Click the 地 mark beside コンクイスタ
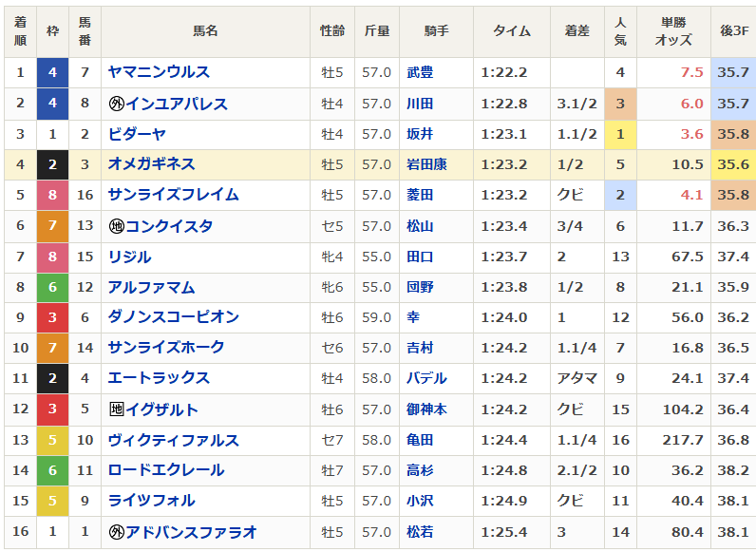The height and width of the screenshot is (552, 756). click(117, 226)
